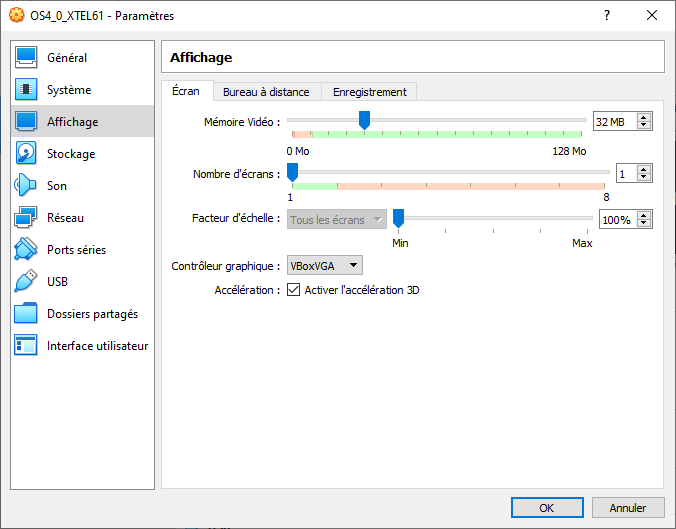
Task: Open the USB settings icon
Action: click(x=27, y=282)
